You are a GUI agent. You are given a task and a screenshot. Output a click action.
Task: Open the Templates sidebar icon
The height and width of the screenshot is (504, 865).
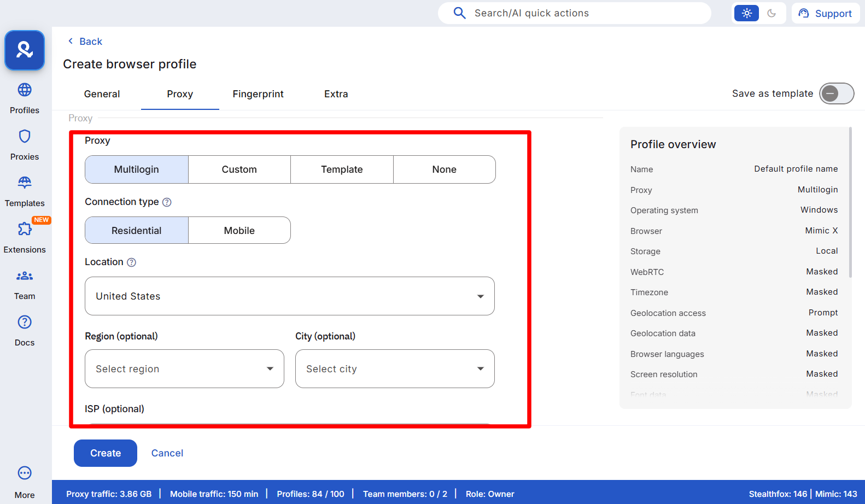click(x=25, y=183)
